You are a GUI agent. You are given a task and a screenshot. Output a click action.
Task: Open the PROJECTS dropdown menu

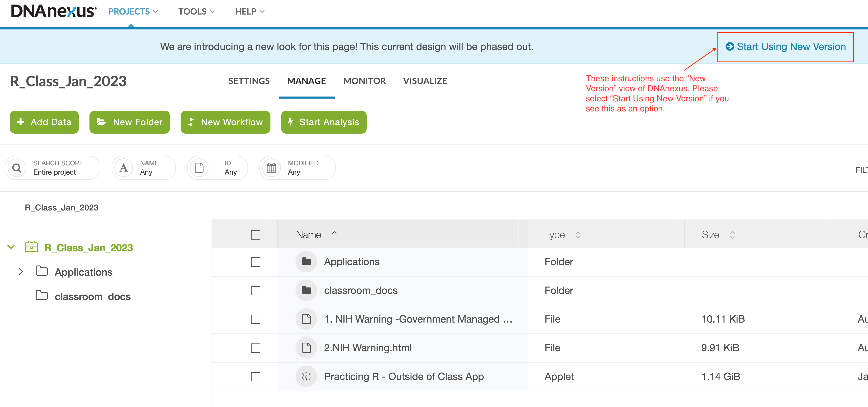pos(133,11)
